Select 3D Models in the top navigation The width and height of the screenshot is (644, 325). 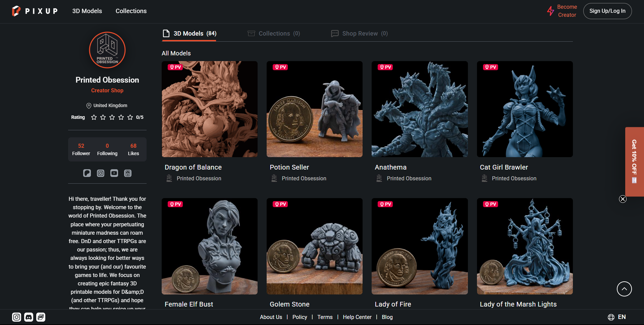coord(87,11)
